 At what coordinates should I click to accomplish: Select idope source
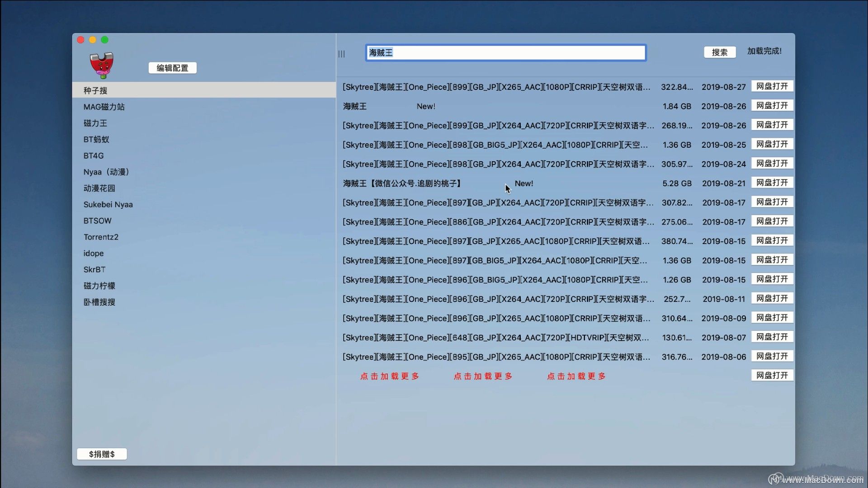[204, 253]
